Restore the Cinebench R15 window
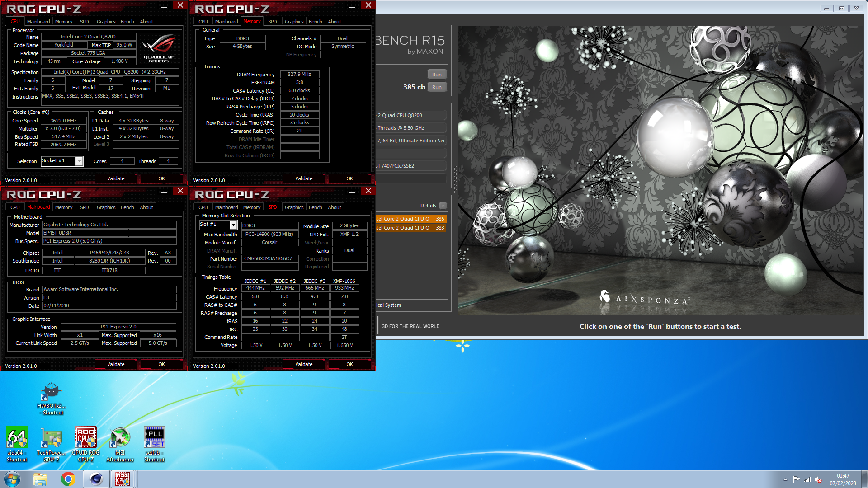The height and width of the screenshot is (488, 868). 841,9
